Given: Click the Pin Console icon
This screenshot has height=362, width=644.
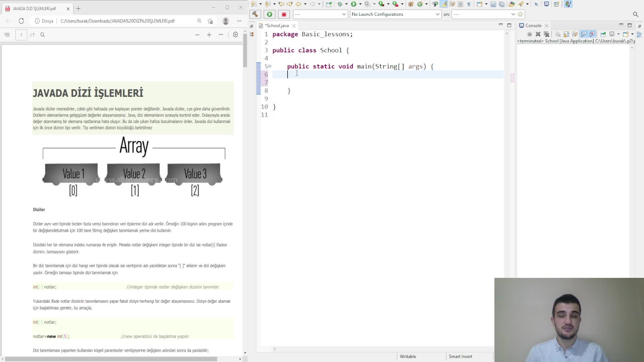Looking at the screenshot, I should (603, 34).
